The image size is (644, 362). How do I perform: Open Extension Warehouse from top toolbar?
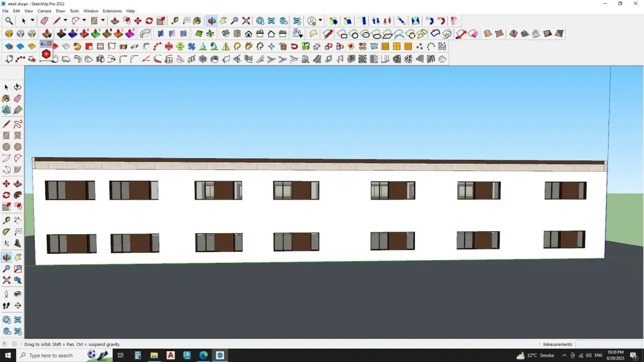click(x=271, y=20)
